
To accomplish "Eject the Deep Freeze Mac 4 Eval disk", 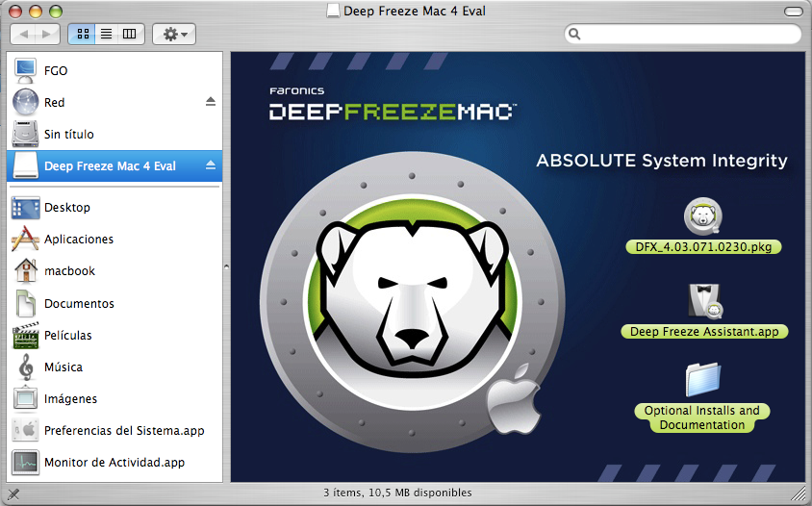I will click(x=211, y=165).
